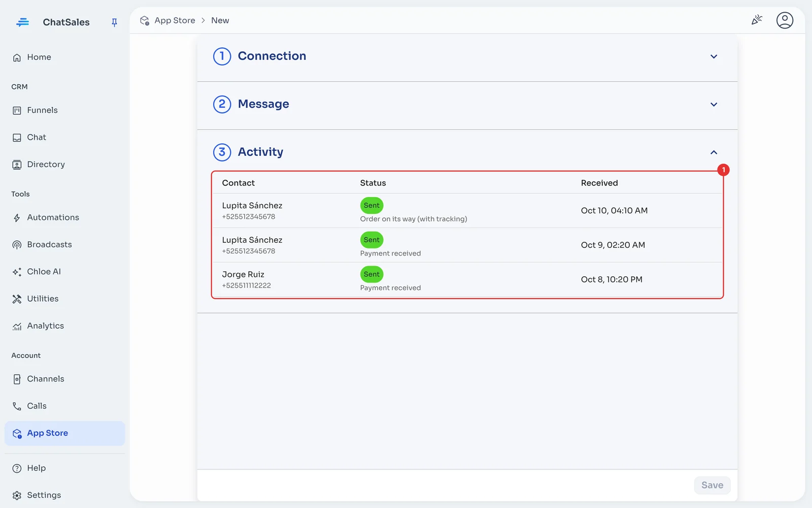Select phone number +525511112222

(x=246, y=285)
